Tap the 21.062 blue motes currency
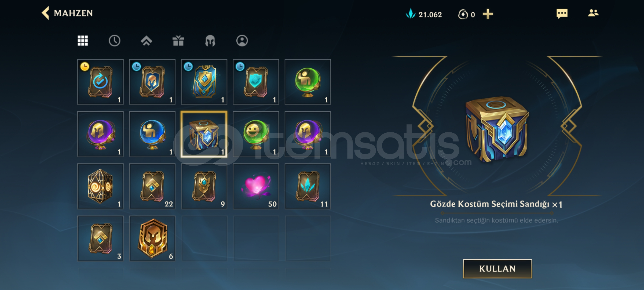This screenshot has width=644, height=290. pos(424,14)
